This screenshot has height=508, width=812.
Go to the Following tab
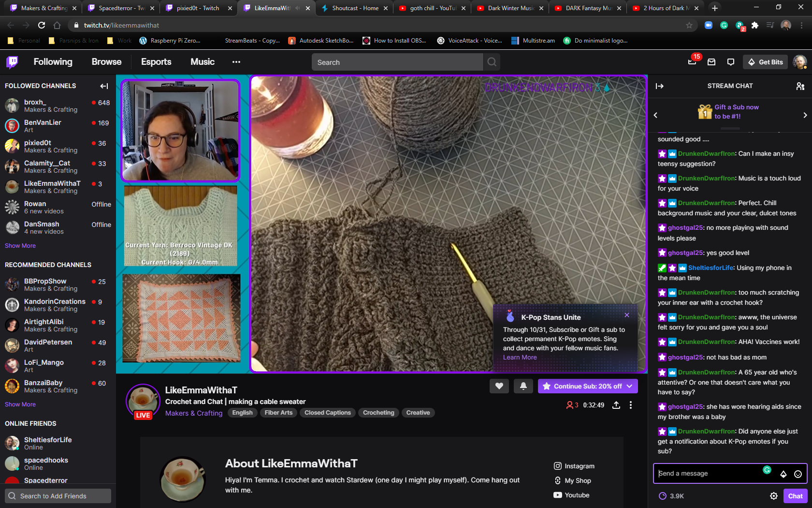[53, 62]
